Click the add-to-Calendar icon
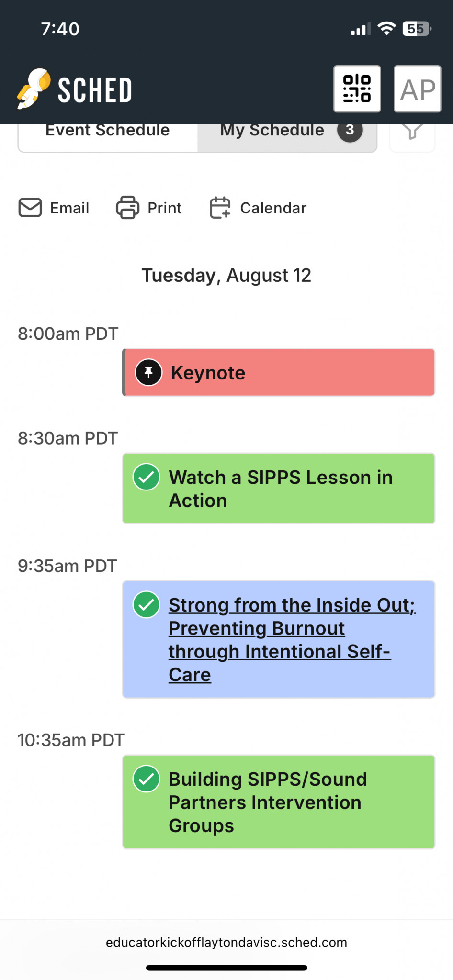This screenshot has height=980, width=453. point(220,208)
